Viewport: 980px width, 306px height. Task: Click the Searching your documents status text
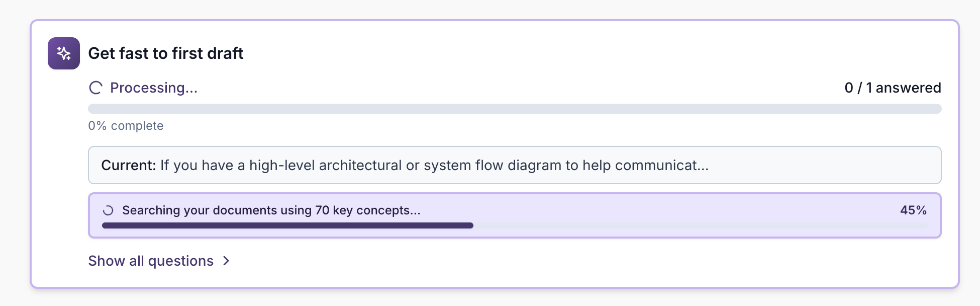tap(271, 210)
